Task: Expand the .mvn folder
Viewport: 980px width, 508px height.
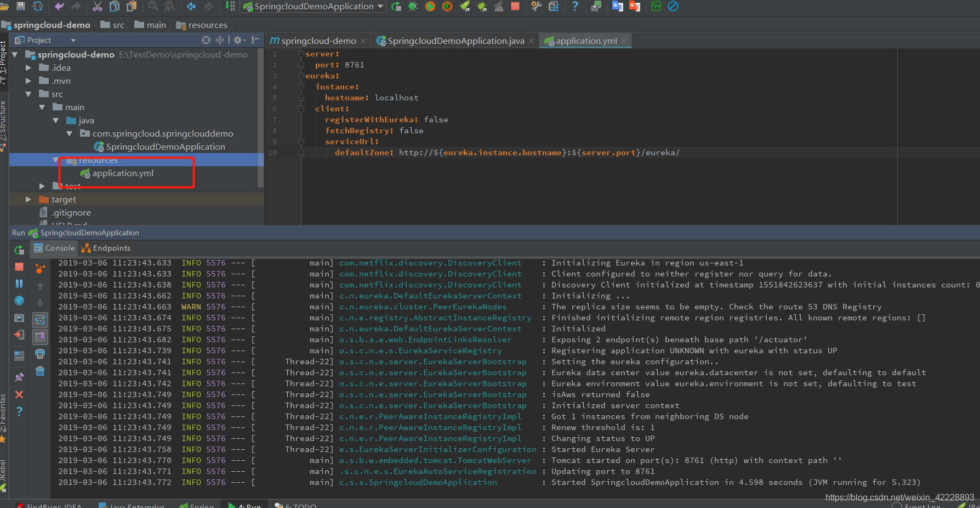Action: 29,81
